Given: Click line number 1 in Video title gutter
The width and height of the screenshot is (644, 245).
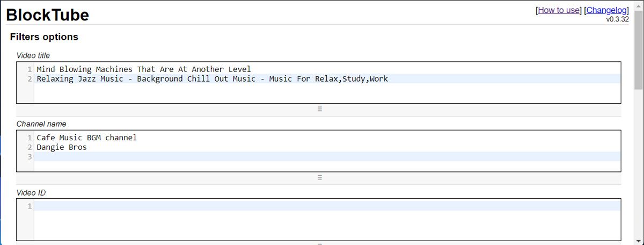Looking at the screenshot, I should point(30,69).
